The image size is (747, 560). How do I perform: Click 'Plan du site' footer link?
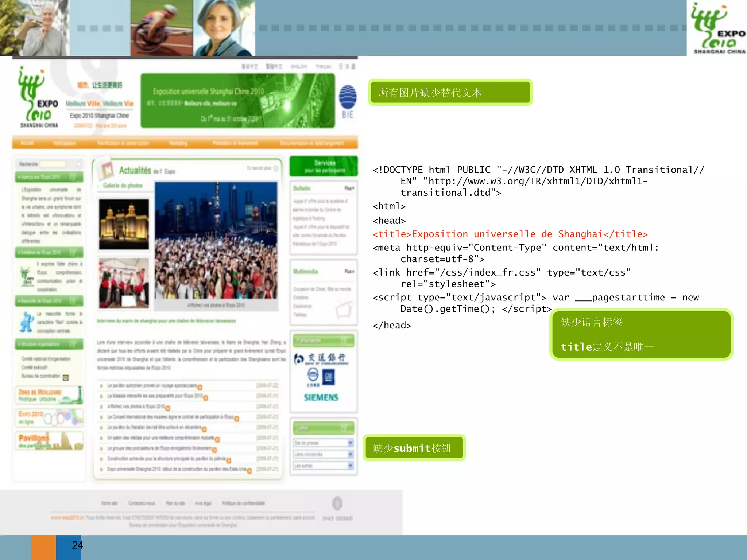175,503
